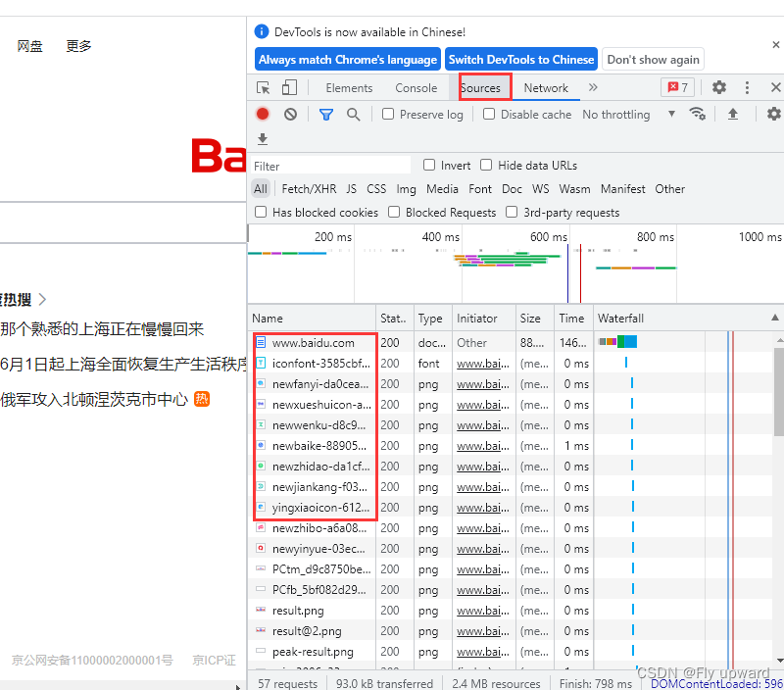Click Always match Chrome's language button

click(348, 60)
